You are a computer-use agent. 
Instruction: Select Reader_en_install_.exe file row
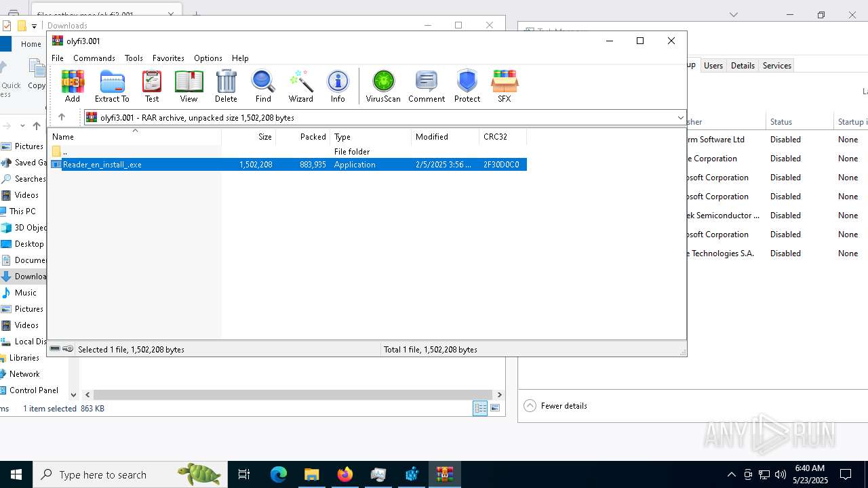pos(288,165)
